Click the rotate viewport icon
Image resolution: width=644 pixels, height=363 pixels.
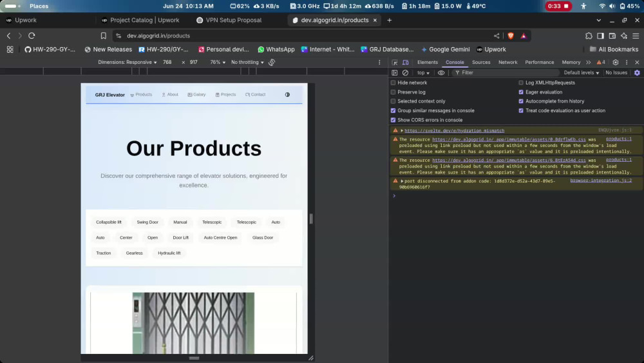click(x=272, y=63)
